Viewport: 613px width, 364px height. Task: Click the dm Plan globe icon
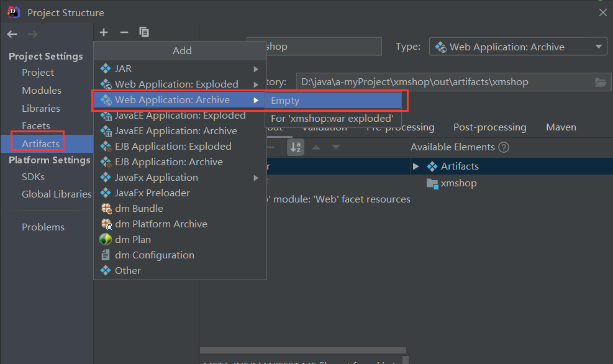tap(106, 239)
